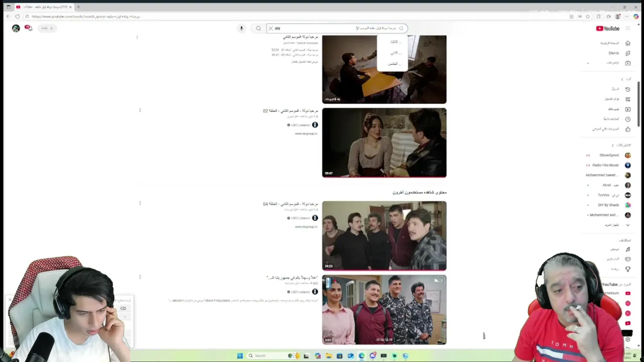The height and width of the screenshot is (362, 644).
Task: Click the magnifier search button
Action: tap(258, 28)
